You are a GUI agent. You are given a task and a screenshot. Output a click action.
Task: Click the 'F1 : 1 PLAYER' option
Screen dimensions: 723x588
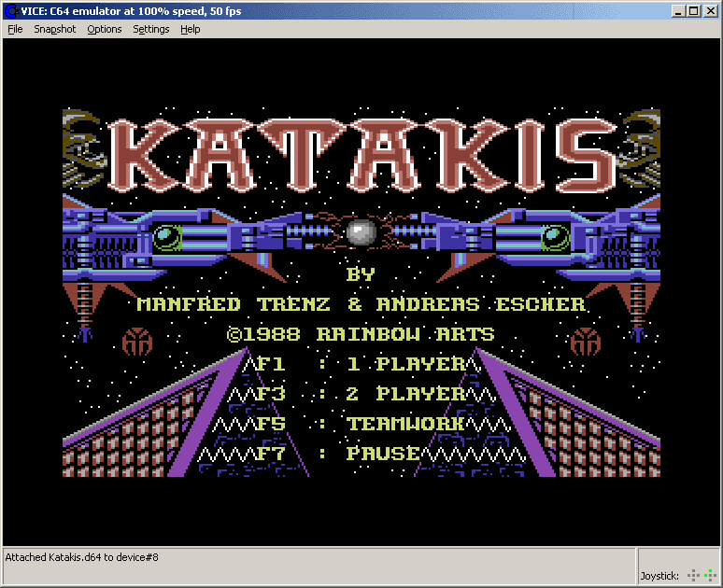click(x=361, y=364)
